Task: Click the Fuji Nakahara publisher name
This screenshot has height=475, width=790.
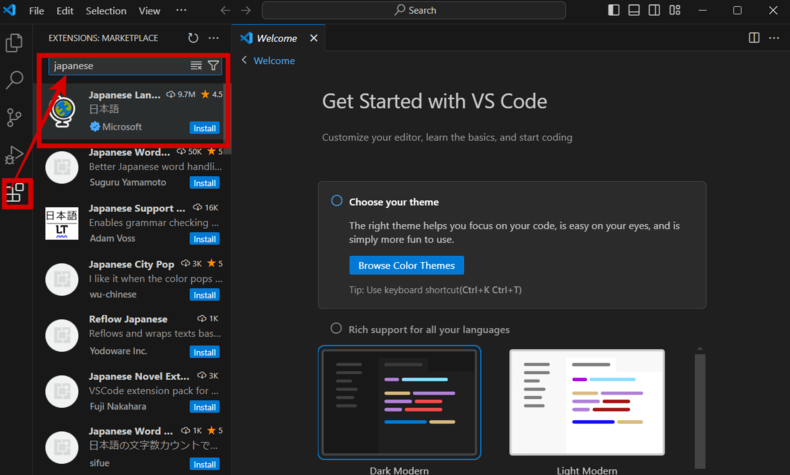Action: click(118, 406)
